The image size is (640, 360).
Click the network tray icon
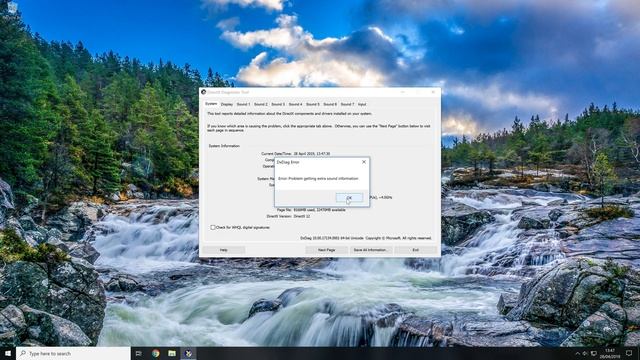594,354
